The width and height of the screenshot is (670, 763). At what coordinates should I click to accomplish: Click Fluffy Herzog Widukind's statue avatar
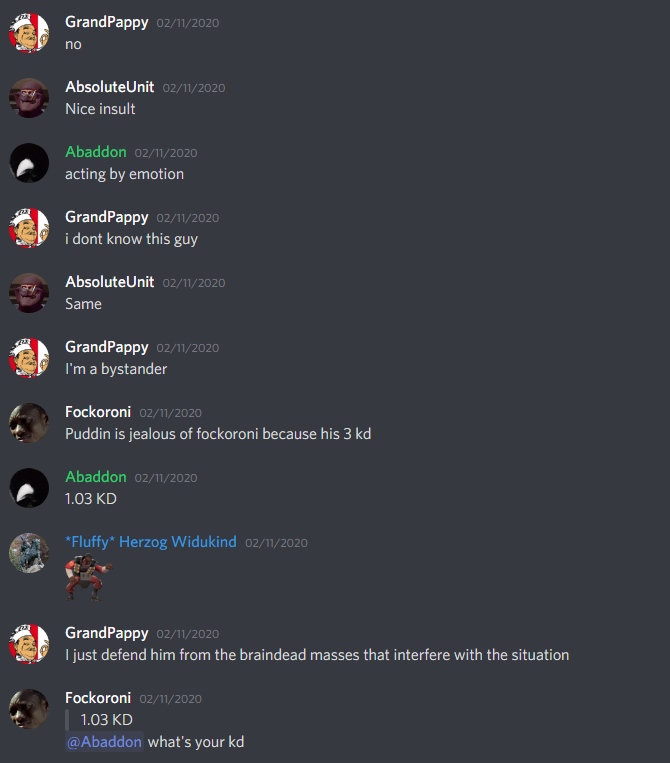29,553
